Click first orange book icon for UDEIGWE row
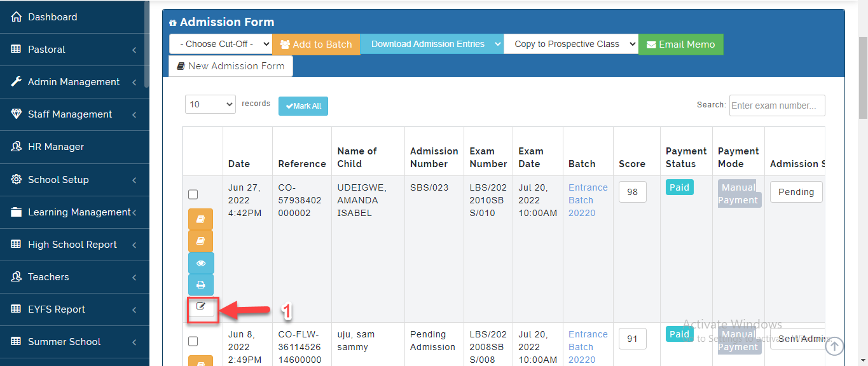868x366 pixels. tap(201, 219)
